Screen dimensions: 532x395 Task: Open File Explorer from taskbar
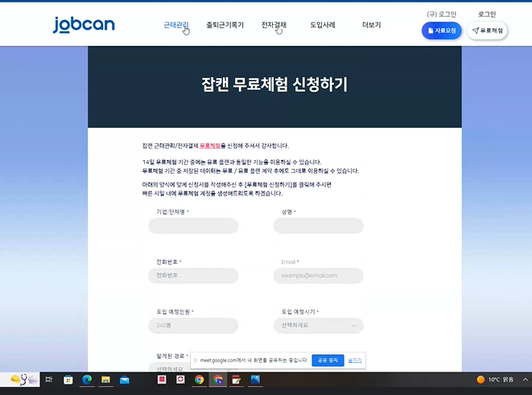coord(106,380)
